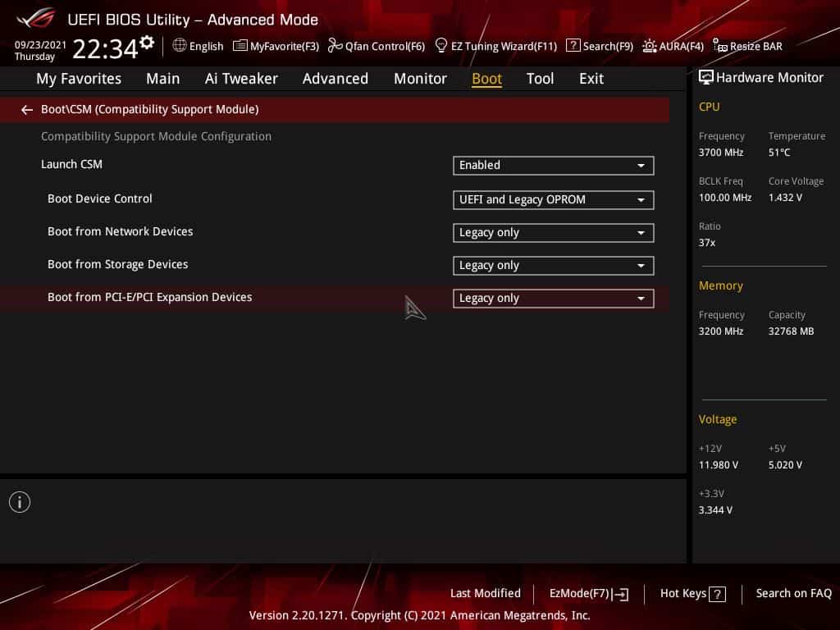The image size is (840, 630).
Task: Click the Hardware Monitor title
Action: click(x=769, y=78)
